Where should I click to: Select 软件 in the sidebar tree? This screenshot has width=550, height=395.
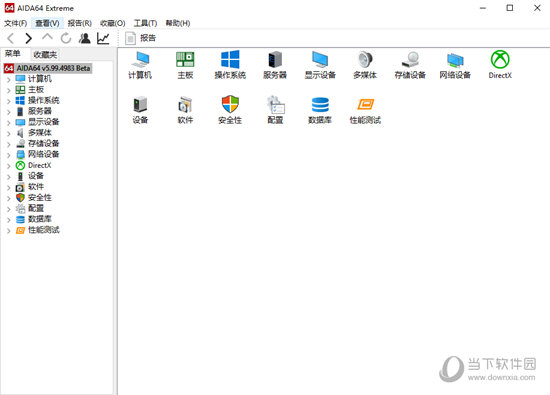click(36, 187)
